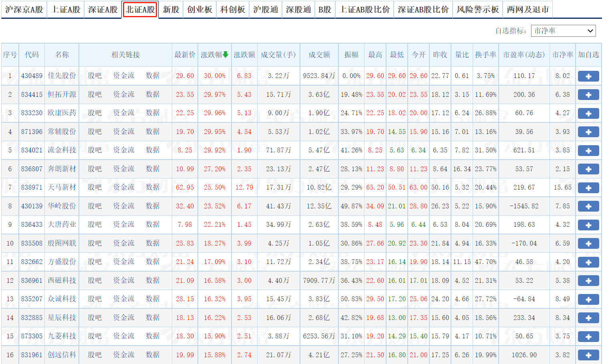Open 数据 link for 大唐药业
Screen dimensions: 604x364
pos(153,224)
